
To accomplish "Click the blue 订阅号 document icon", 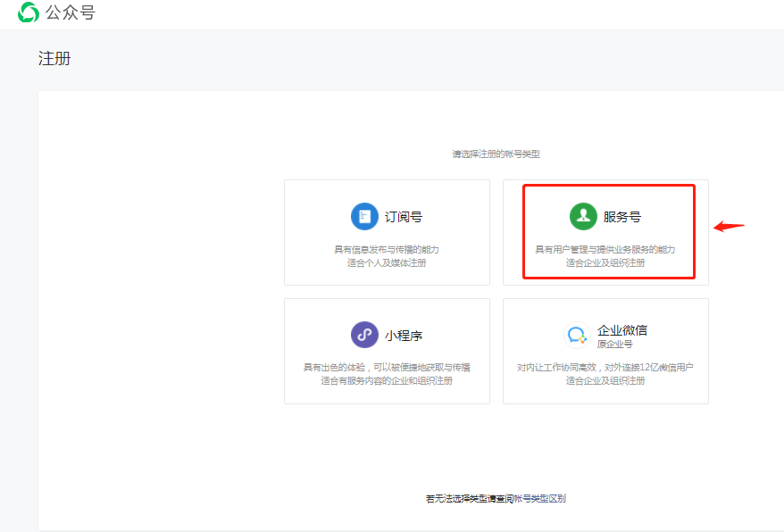I will [x=364, y=216].
